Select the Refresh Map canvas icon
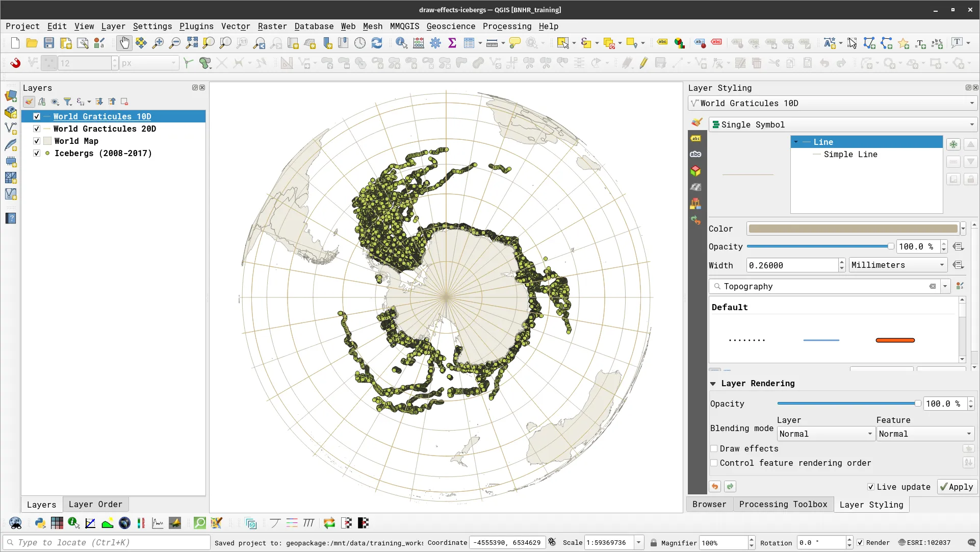Image resolution: width=980 pixels, height=552 pixels. pos(377,43)
